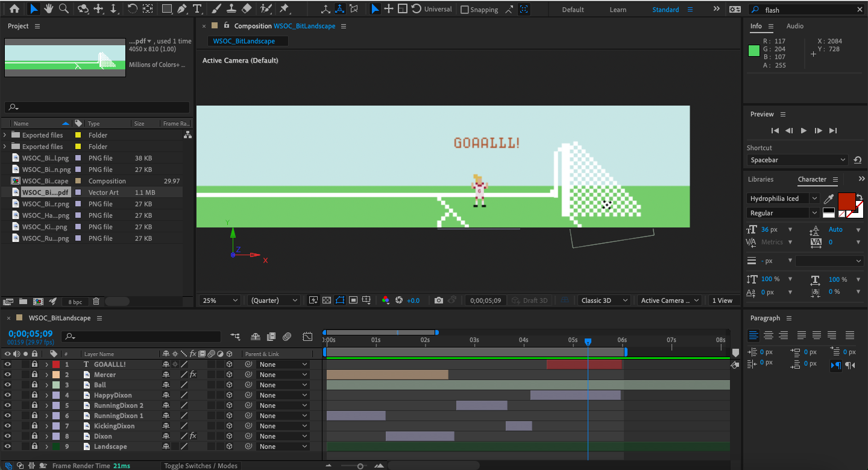Image resolution: width=868 pixels, height=470 pixels.
Task: Hide the Mercer layer
Action: 8,375
